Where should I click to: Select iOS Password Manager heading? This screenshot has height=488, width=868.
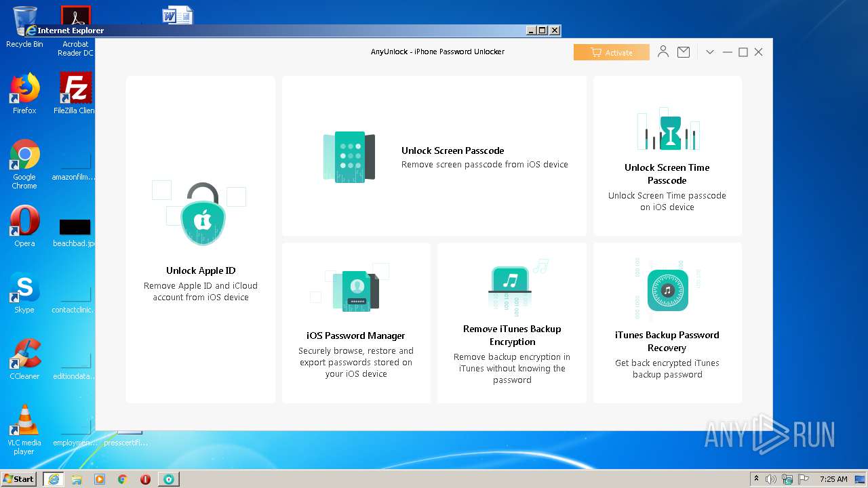(x=356, y=335)
